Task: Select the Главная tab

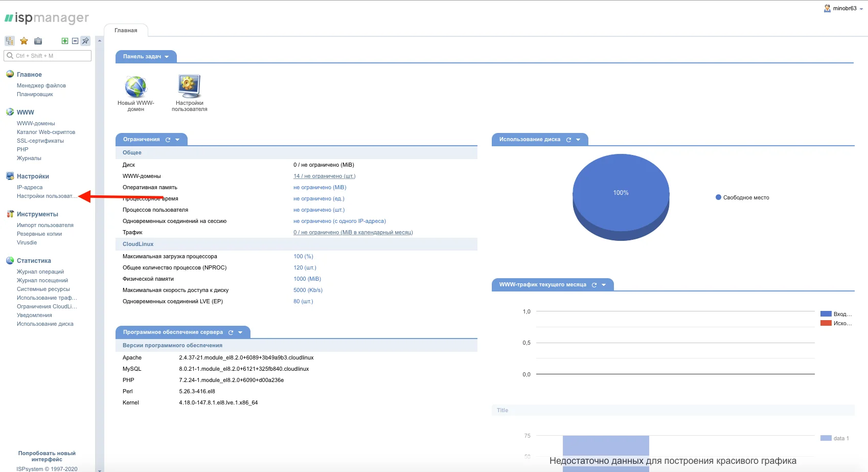Action: pos(126,30)
